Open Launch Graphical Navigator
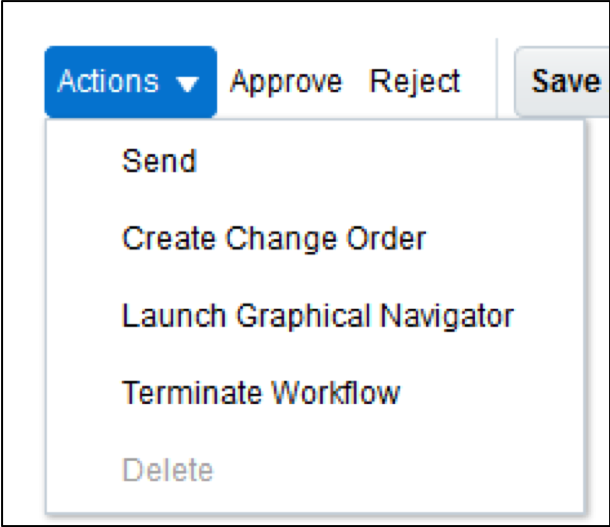This screenshot has height=527, width=610. click(317, 316)
